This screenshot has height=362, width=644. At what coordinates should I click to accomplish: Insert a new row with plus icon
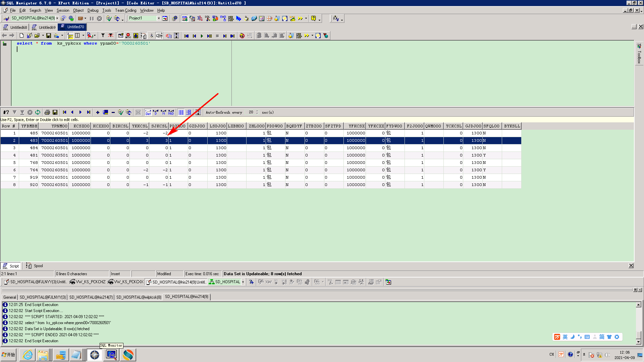[x=98, y=112]
